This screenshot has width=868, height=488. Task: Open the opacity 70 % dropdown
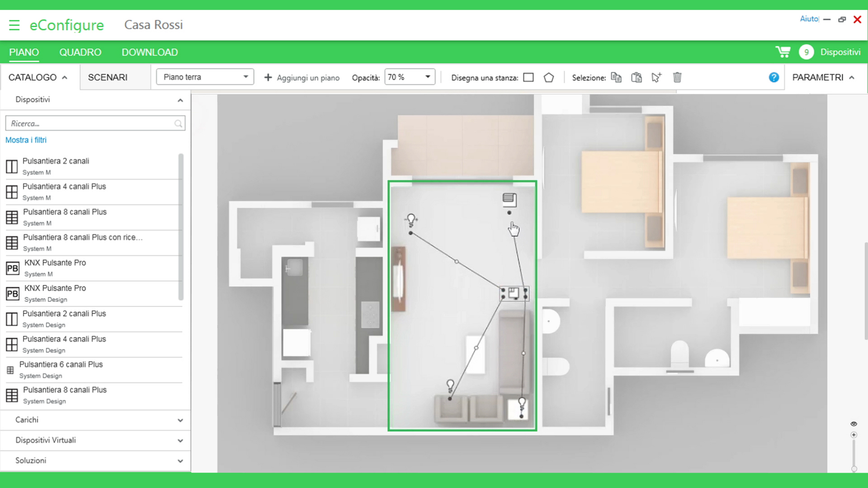tap(409, 77)
